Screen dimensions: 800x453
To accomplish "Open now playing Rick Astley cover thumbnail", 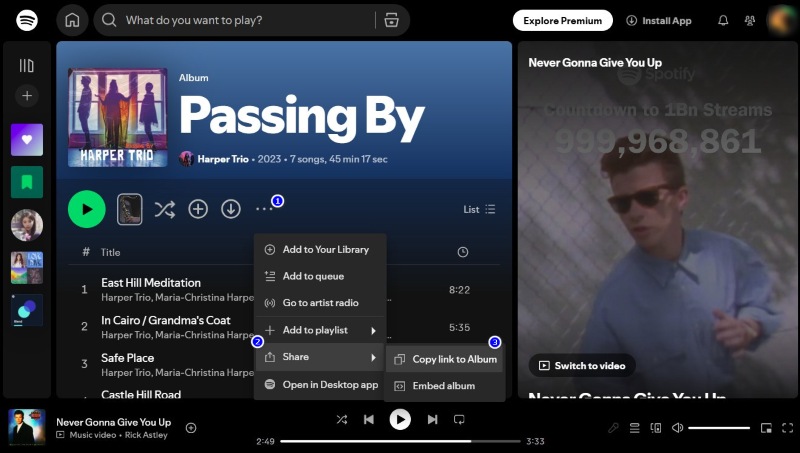I will 27,427.
